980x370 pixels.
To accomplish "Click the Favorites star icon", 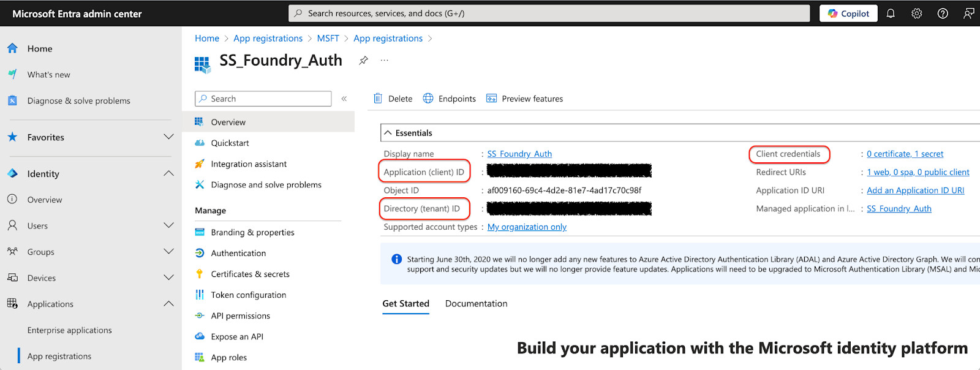I will (12, 137).
